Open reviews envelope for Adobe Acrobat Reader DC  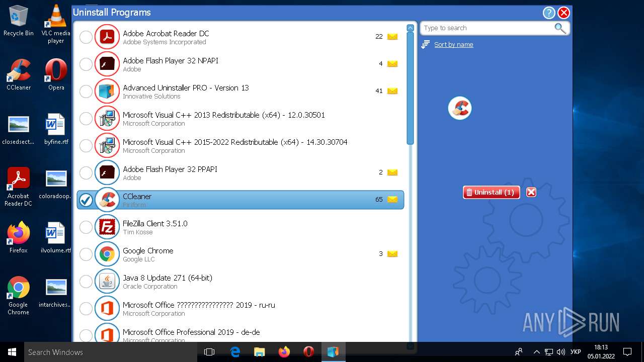click(x=392, y=37)
